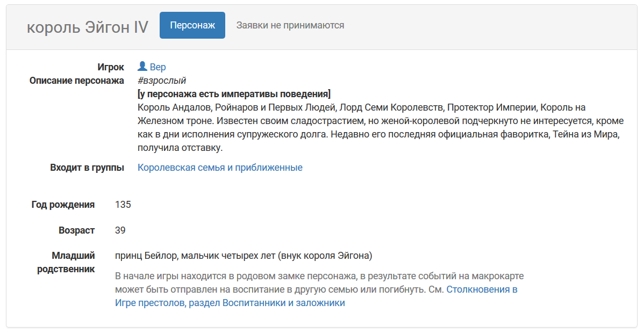This screenshot has height=334, width=644.
Task: Click the Входит в группы label
Action: (x=87, y=168)
